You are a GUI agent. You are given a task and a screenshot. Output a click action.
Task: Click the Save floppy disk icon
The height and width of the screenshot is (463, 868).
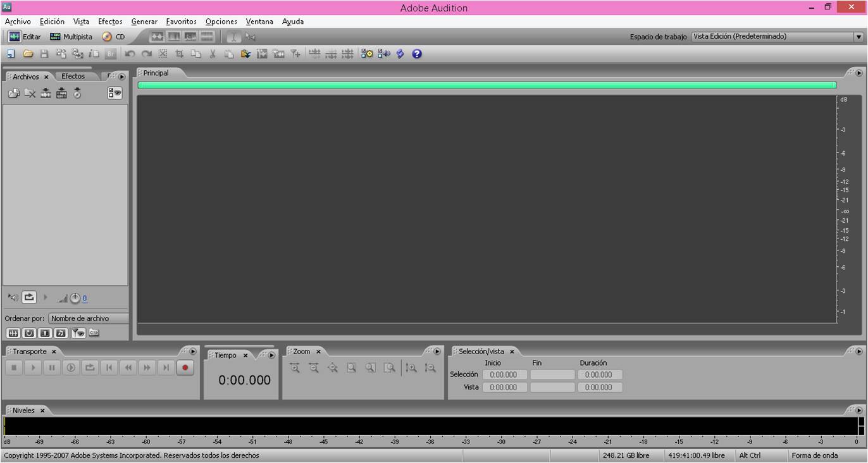click(44, 54)
